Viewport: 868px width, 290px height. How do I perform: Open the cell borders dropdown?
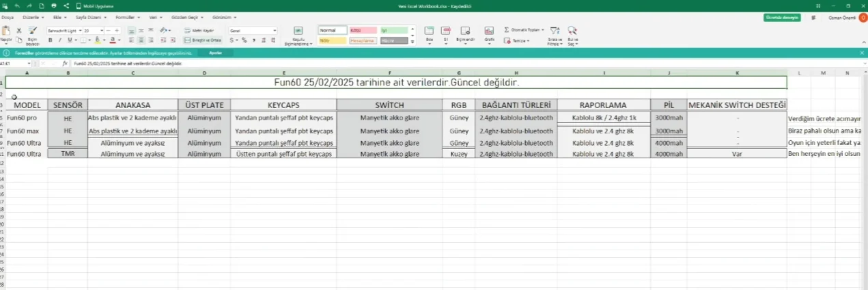89,40
